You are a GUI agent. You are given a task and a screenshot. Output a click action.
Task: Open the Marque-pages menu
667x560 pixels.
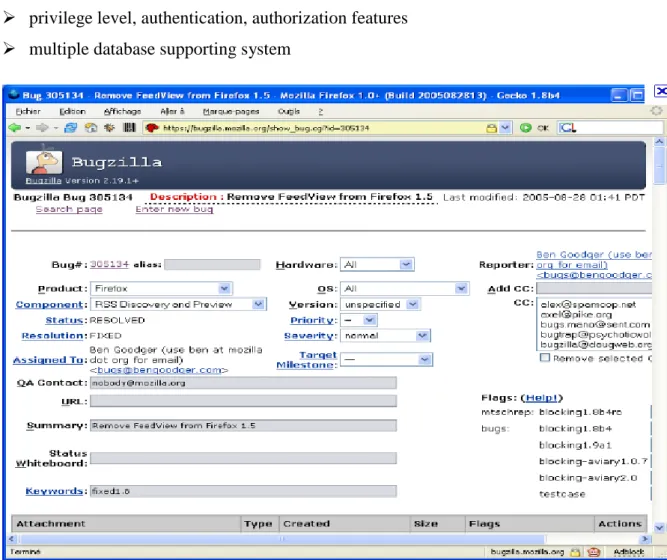point(231,111)
